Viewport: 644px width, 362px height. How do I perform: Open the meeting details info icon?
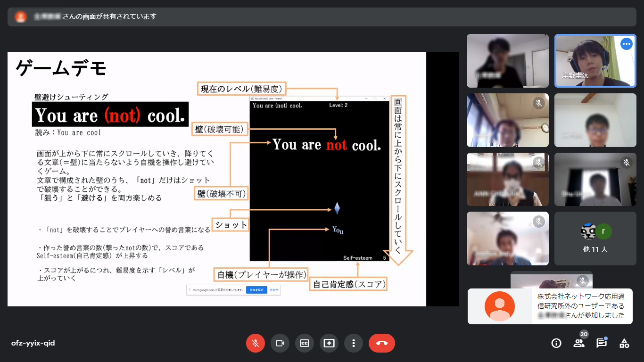[x=556, y=343]
